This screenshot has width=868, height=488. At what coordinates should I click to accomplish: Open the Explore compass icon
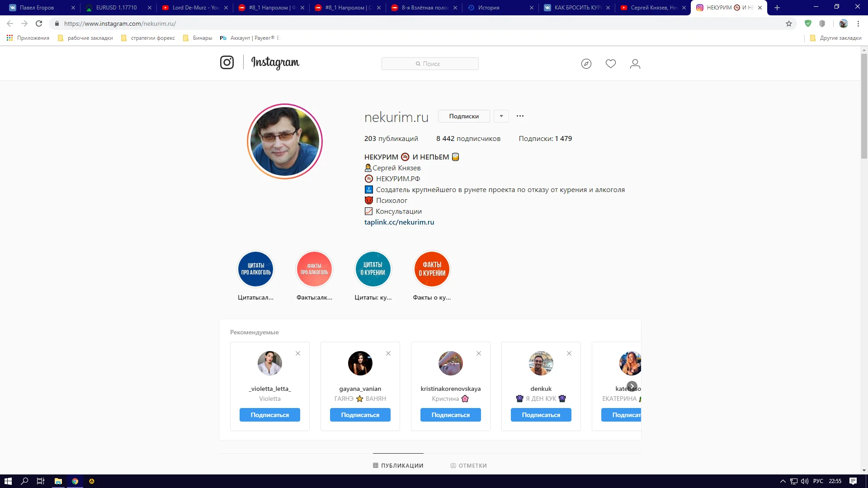click(586, 64)
